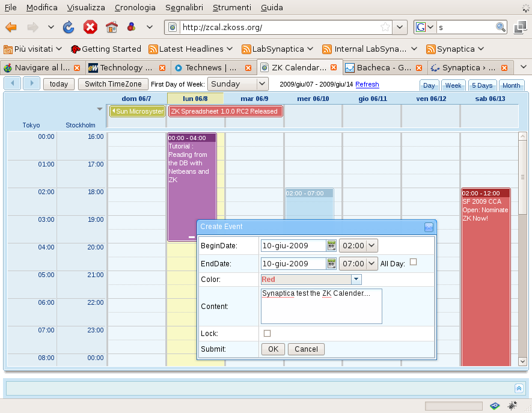Switch to Day view tab
The width and height of the screenshot is (532, 413).
click(x=429, y=85)
